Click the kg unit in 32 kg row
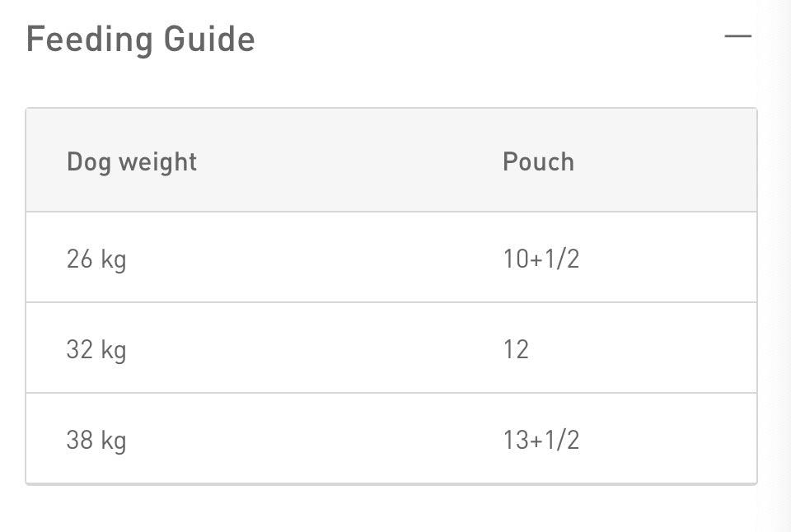Screen dimensions: 791x532 coord(114,351)
